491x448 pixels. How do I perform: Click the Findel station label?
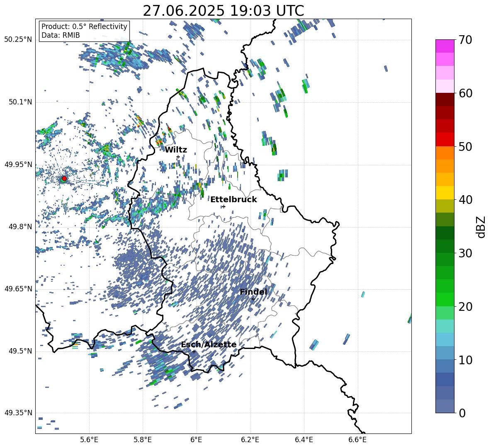coord(253,292)
